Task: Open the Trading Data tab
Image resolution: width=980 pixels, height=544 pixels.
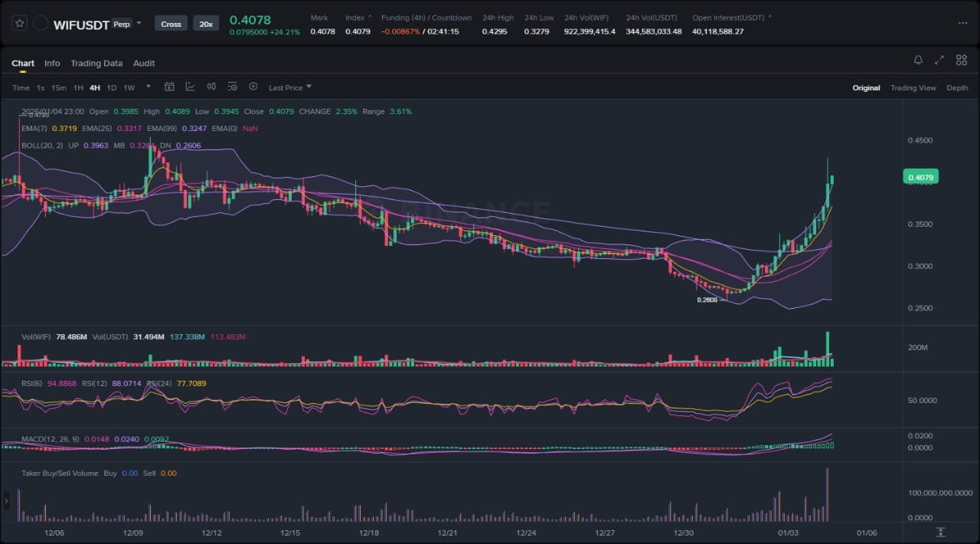Action: tap(96, 63)
